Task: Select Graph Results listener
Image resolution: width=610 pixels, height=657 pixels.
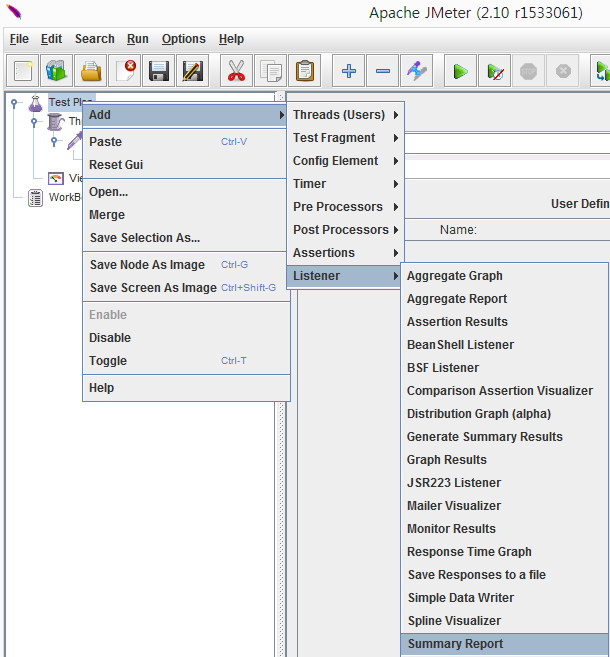Action: 504,460
